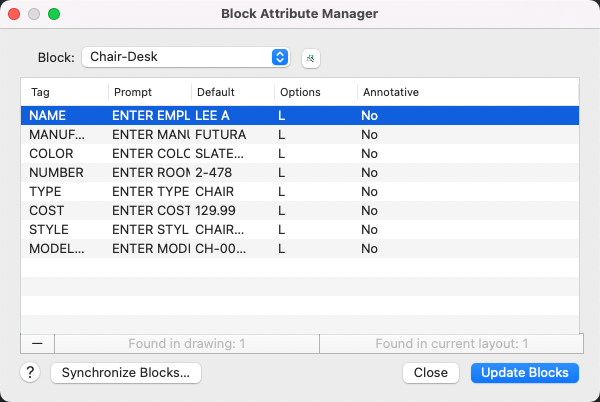
Task: Click the Update Blocks button
Action: pos(524,373)
